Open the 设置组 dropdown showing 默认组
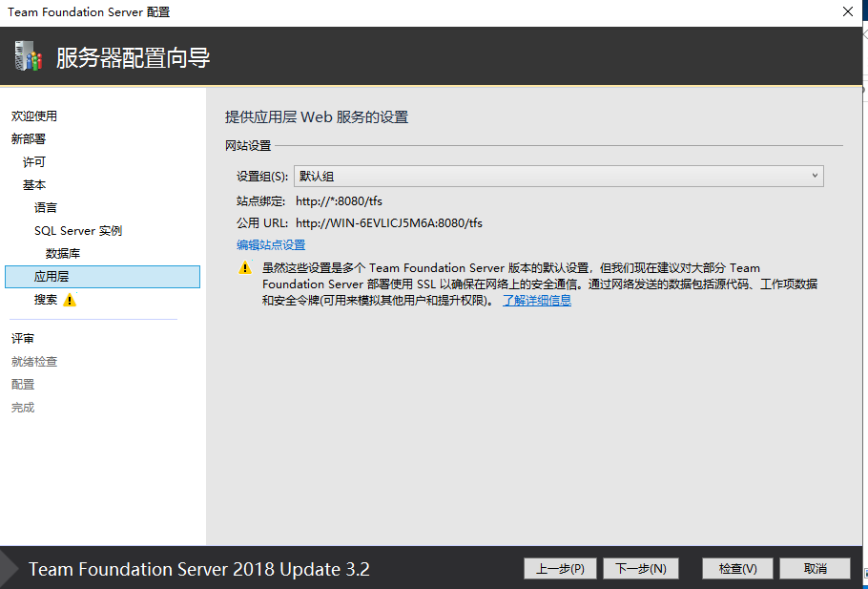Image resolution: width=868 pixels, height=589 pixels. click(x=559, y=177)
